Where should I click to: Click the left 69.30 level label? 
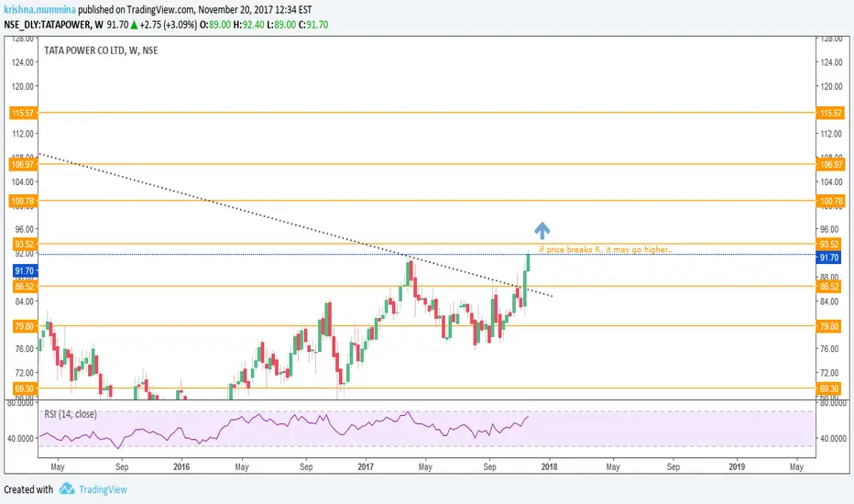[25, 389]
